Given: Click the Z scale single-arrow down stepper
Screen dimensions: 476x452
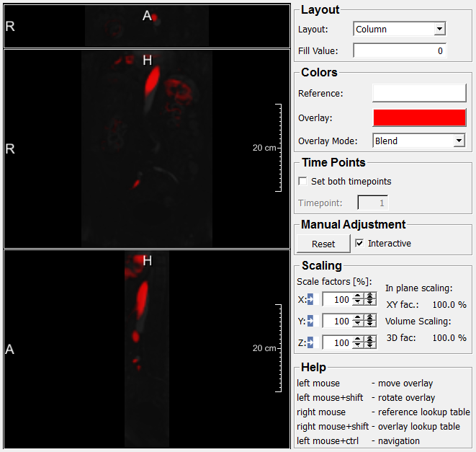Looking at the screenshot, I should tap(358, 346).
